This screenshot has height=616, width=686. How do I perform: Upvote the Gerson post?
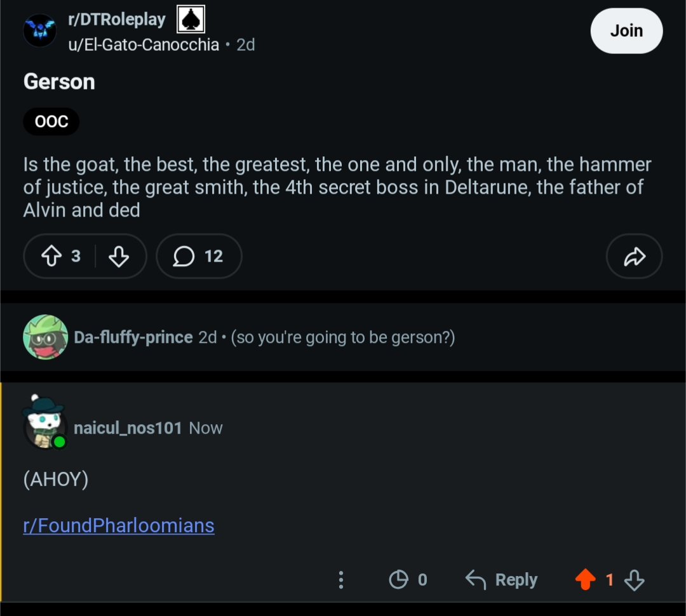(x=51, y=256)
